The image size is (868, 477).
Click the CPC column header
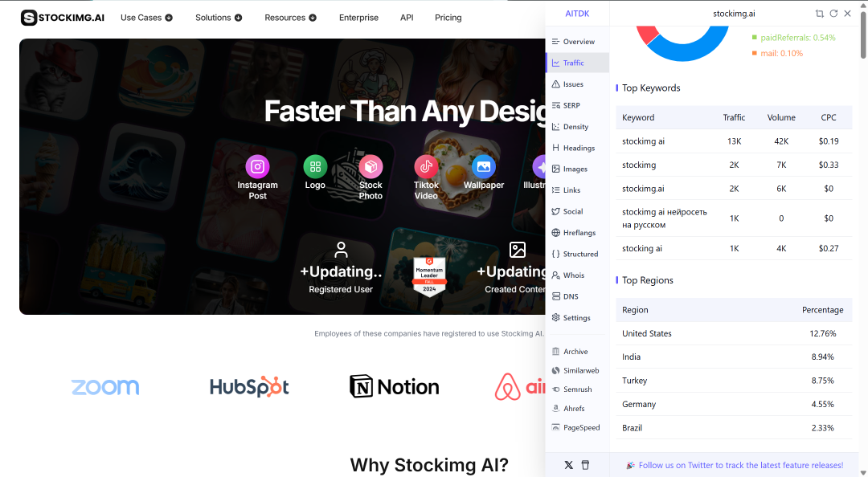[828, 117]
